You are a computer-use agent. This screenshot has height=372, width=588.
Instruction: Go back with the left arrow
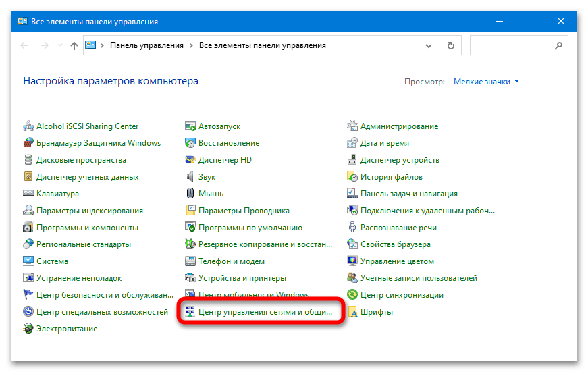[24, 45]
